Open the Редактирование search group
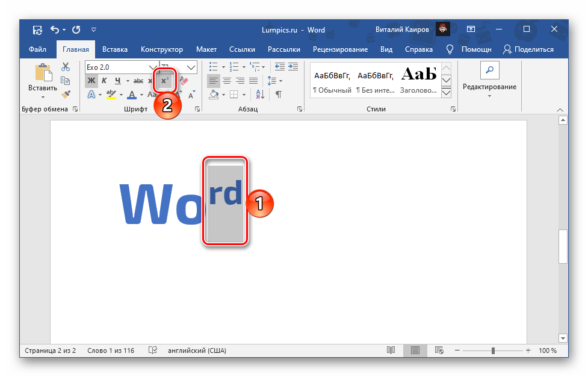The image size is (588, 377). tap(489, 81)
